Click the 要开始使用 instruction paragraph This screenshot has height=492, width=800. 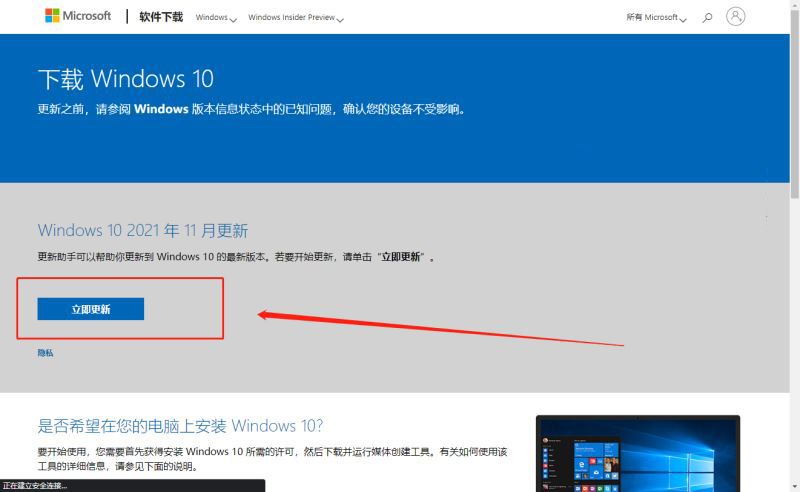pos(272,459)
